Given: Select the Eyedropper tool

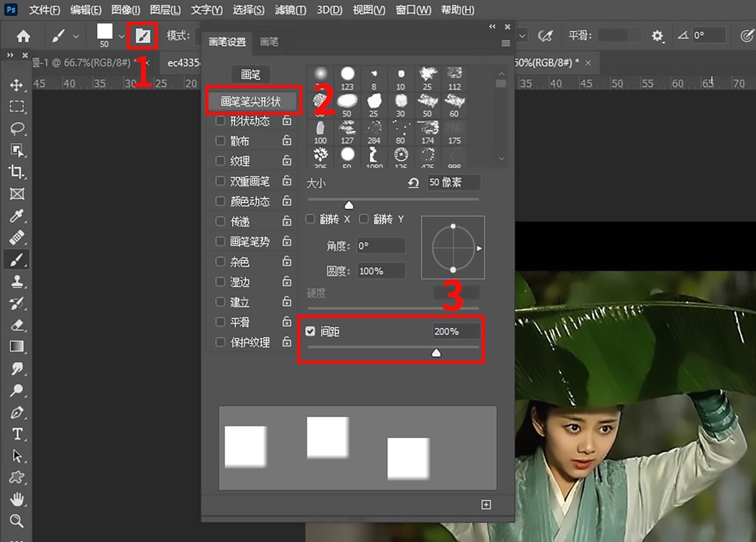Looking at the screenshot, I should tap(17, 216).
